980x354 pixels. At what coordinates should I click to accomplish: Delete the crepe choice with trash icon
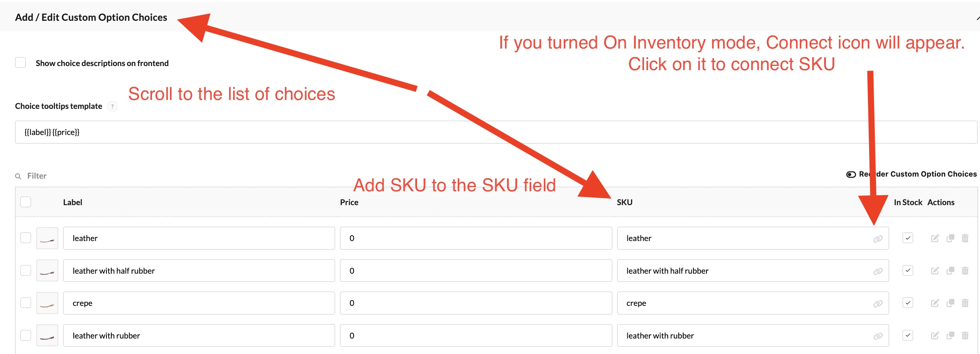click(965, 303)
